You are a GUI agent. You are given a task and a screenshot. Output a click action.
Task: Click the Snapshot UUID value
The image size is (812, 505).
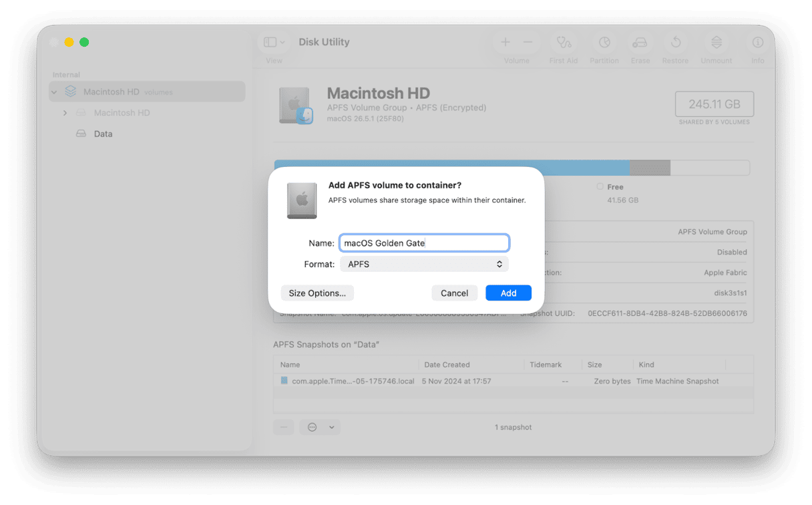[x=667, y=313]
